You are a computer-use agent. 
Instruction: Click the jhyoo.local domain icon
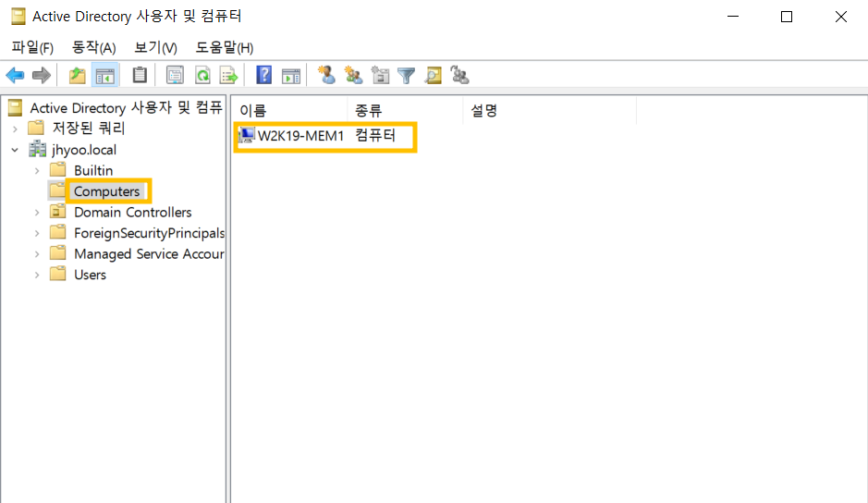pos(37,149)
